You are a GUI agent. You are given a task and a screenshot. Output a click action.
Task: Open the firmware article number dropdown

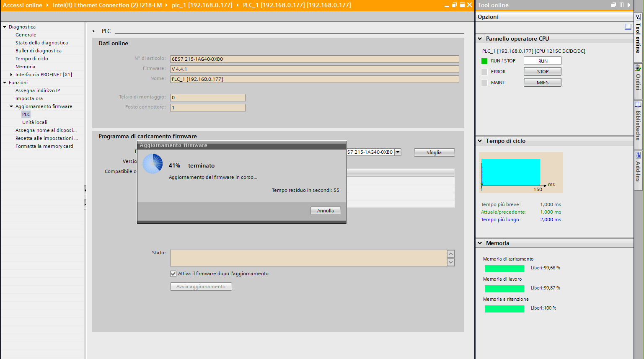pyautogui.click(x=398, y=152)
